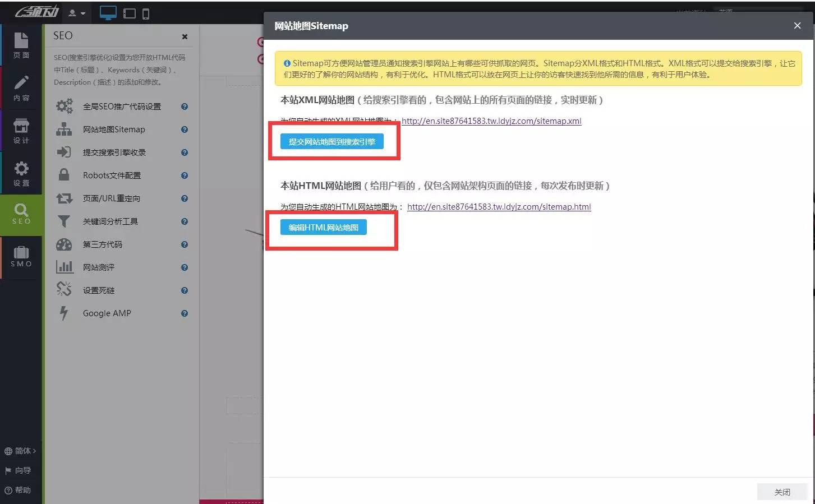815x504 pixels.
Task: Open the 内容 (Content) sidebar section
Action: click(21, 88)
